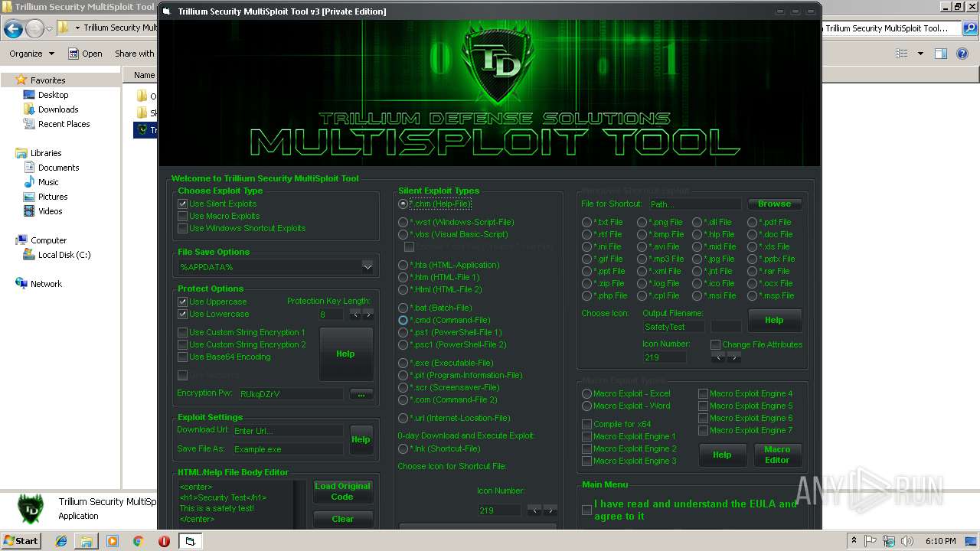
Task: Expand the Explorer view options dropdown arrow
Action: point(920,54)
